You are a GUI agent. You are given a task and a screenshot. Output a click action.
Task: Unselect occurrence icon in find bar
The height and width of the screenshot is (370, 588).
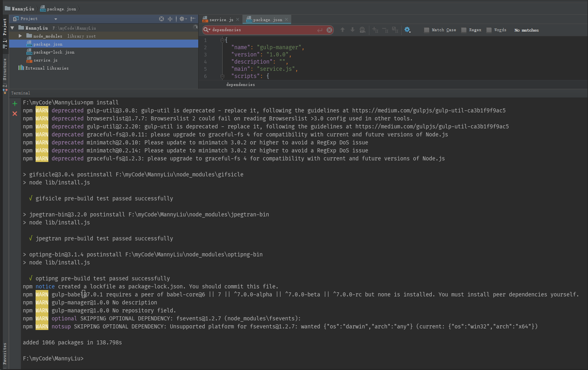(385, 30)
